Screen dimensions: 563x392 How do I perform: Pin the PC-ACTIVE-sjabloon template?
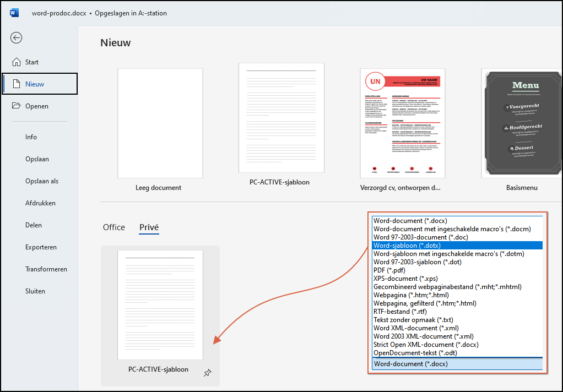[x=208, y=373]
